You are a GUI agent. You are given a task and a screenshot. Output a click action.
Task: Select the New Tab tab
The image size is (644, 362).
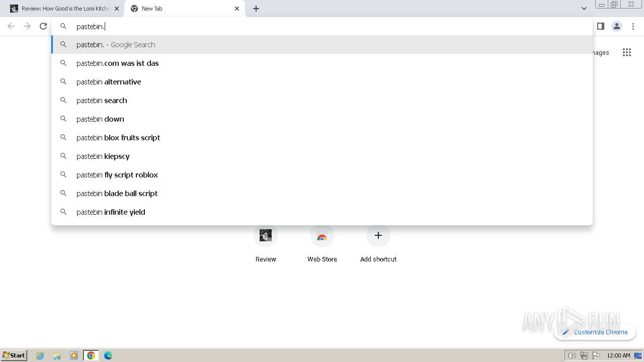185,9
